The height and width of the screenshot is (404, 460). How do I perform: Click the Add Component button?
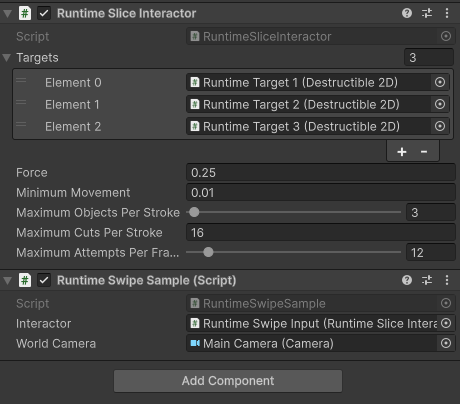point(228,381)
